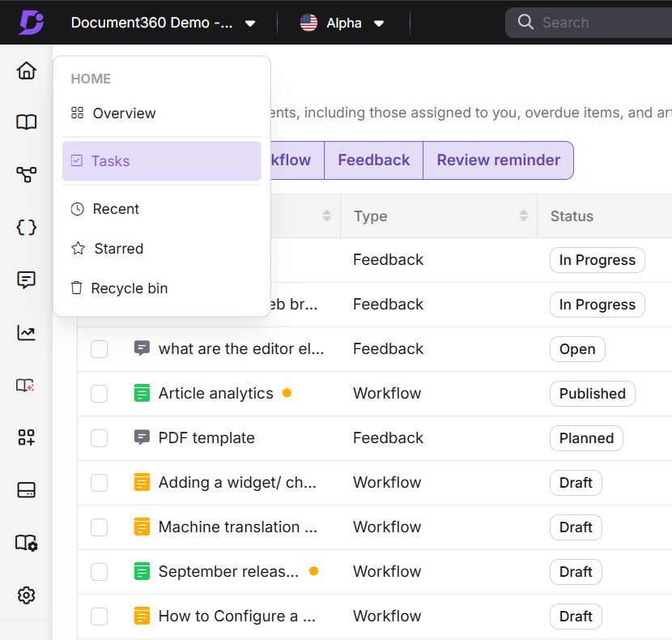Select the PDF template row checkbox
This screenshot has height=640, width=672.
(x=99, y=438)
